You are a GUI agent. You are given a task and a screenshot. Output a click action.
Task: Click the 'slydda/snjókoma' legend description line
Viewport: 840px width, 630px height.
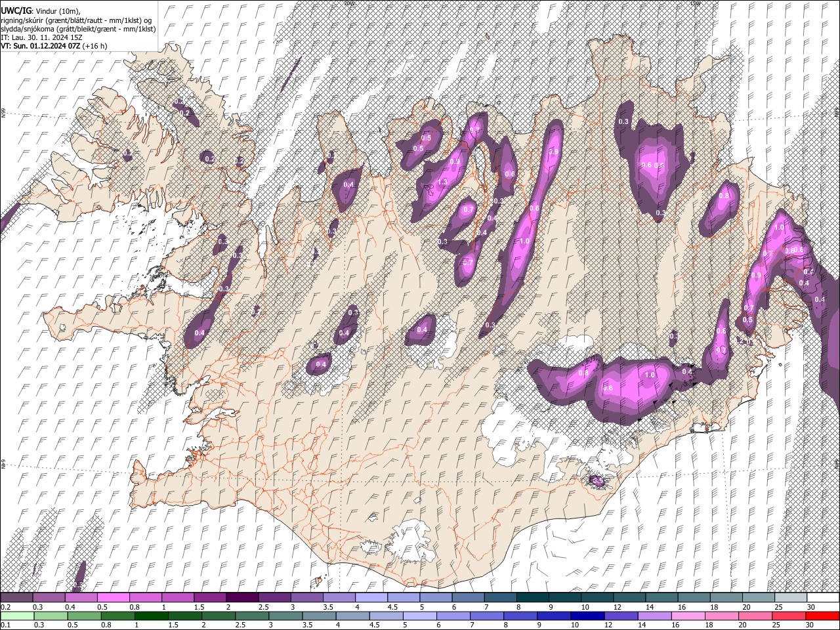pos(78,29)
